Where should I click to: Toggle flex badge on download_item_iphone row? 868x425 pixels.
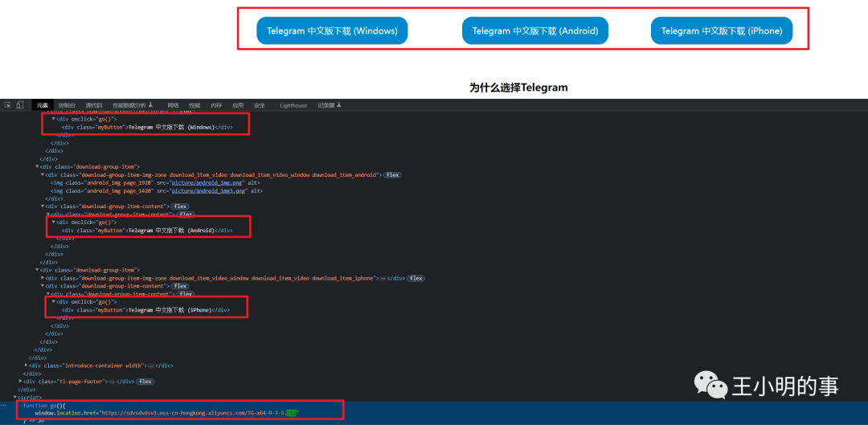[416, 278]
